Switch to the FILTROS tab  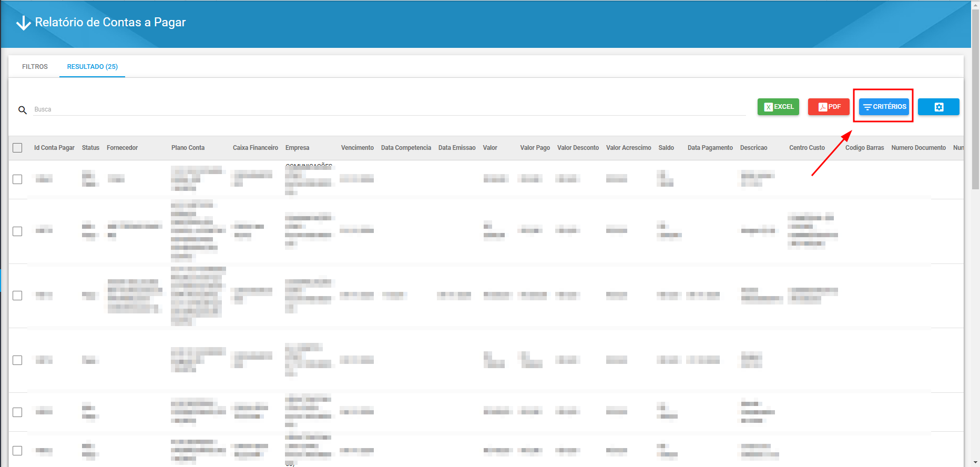(35, 67)
